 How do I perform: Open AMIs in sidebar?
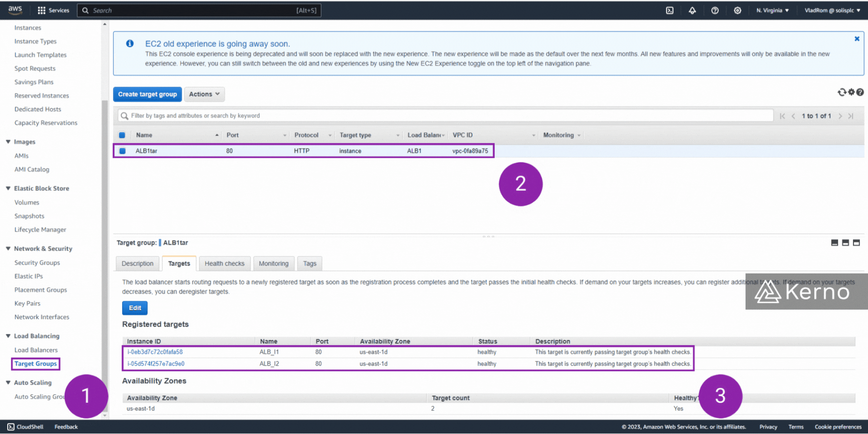click(x=21, y=156)
